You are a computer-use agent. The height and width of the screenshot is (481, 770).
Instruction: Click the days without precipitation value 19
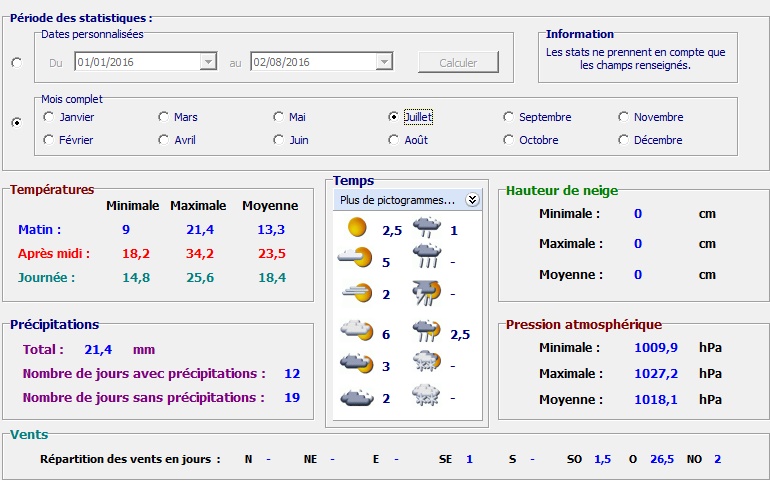pos(292,397)
